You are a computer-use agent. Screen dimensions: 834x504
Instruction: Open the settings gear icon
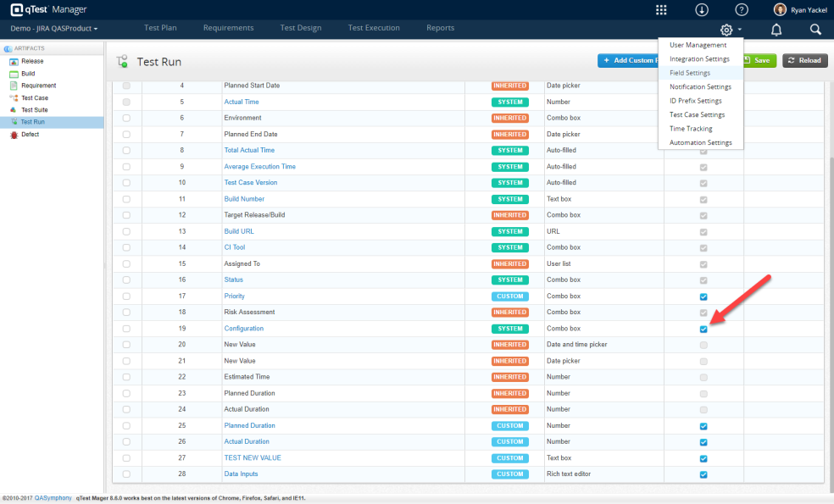coord(726,30)
